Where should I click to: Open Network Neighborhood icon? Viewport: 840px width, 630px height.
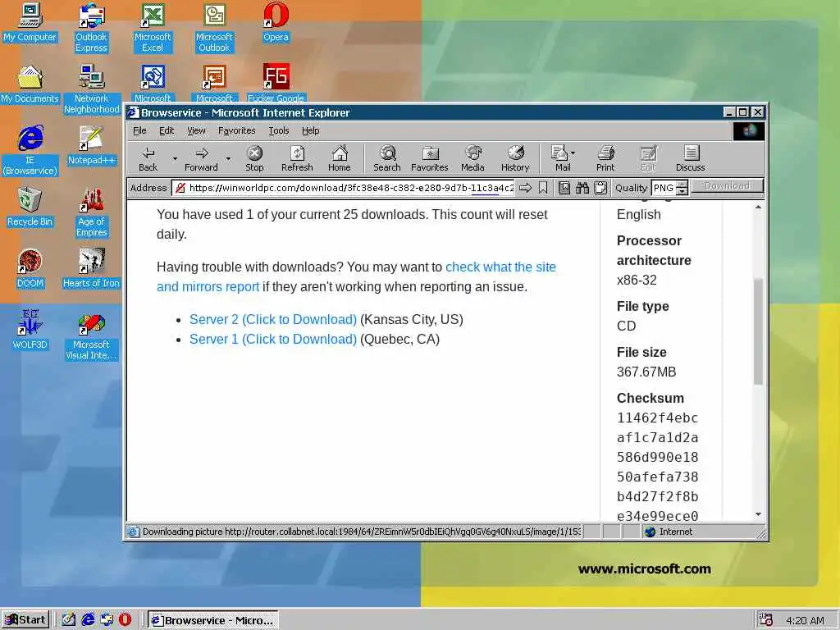click(92, 89)
